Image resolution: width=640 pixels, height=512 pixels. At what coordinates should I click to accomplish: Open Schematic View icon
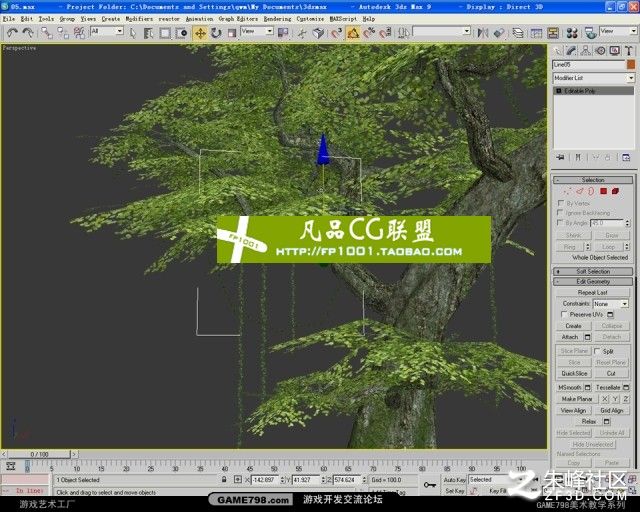tap(553, 33)
